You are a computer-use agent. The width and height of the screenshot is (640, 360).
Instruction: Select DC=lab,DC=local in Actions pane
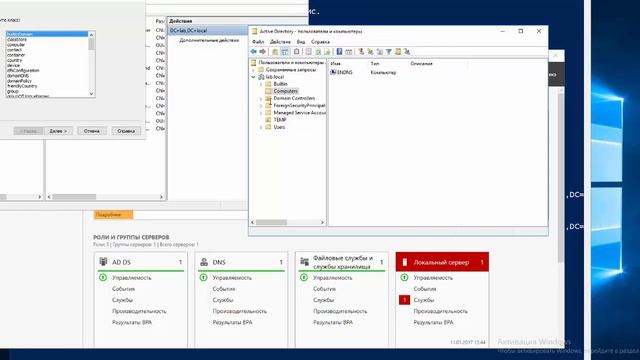pos(207,31)
